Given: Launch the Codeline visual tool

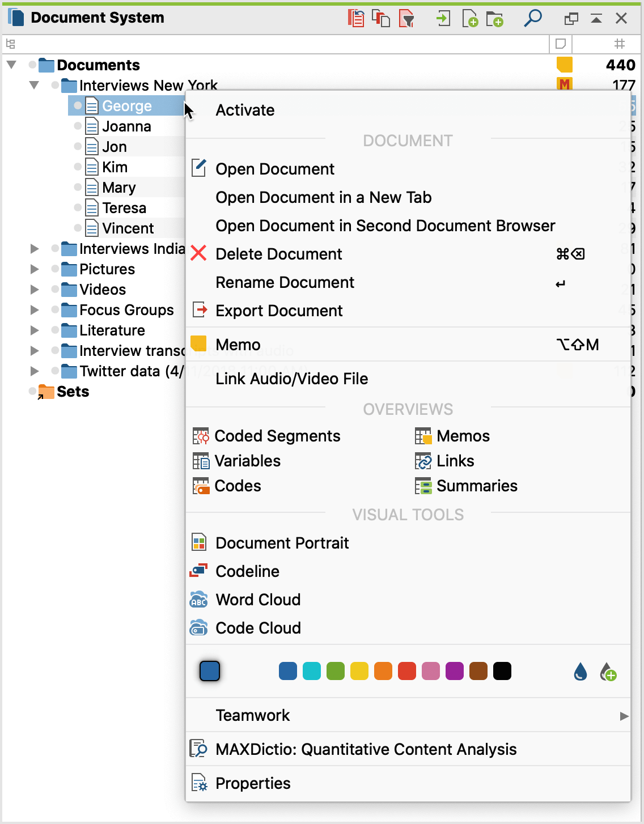Looking at the screenshot, I should click(x=408, y=571).
